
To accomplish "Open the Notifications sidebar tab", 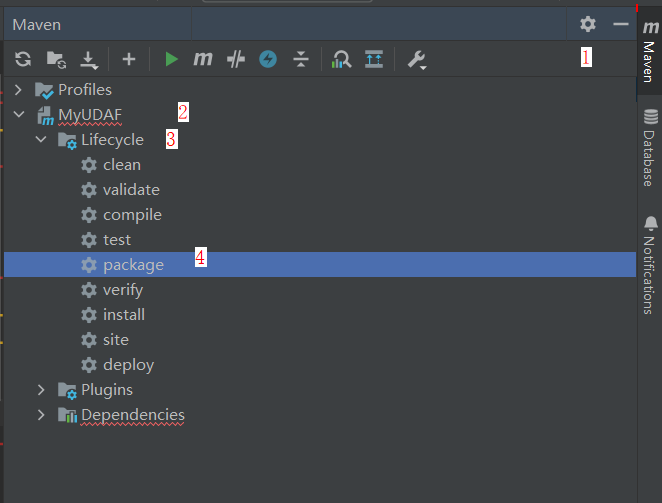I will [649, 265].
